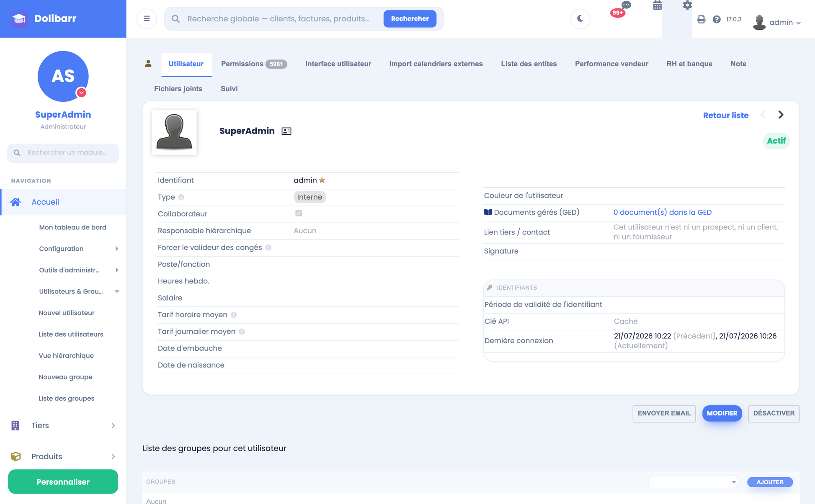Image resolution: width=815 pixels, height=504 pixels.
Task: Switch to RH et banque tab
Action: 689,64
